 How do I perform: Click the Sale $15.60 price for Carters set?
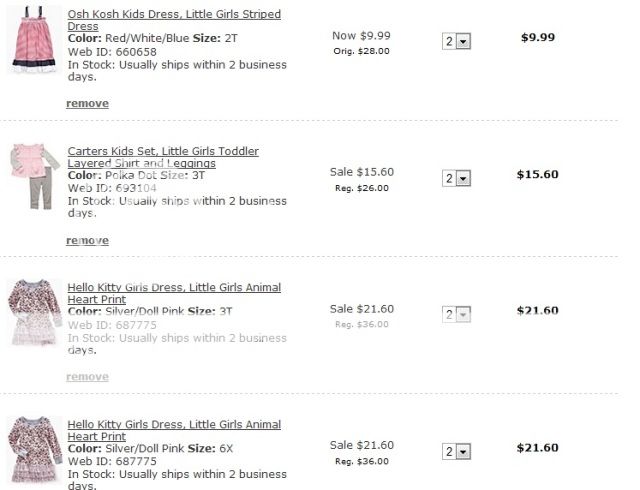pyautogui.click(x=361, y=171)
